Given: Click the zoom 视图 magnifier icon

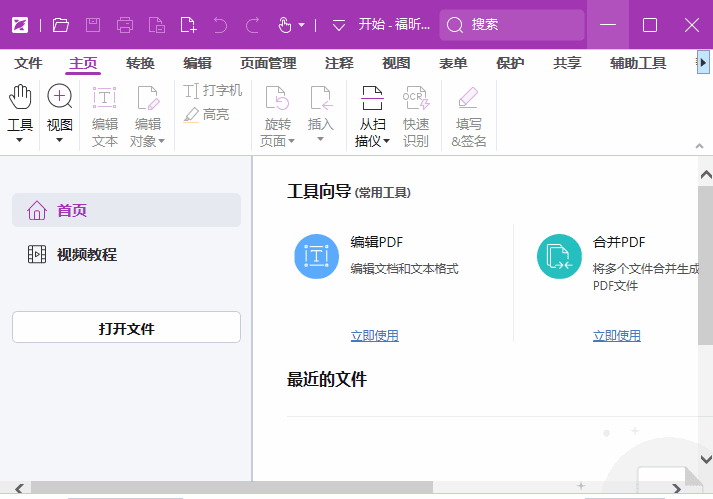Looking at the screenshot, I should pos(60,97).
